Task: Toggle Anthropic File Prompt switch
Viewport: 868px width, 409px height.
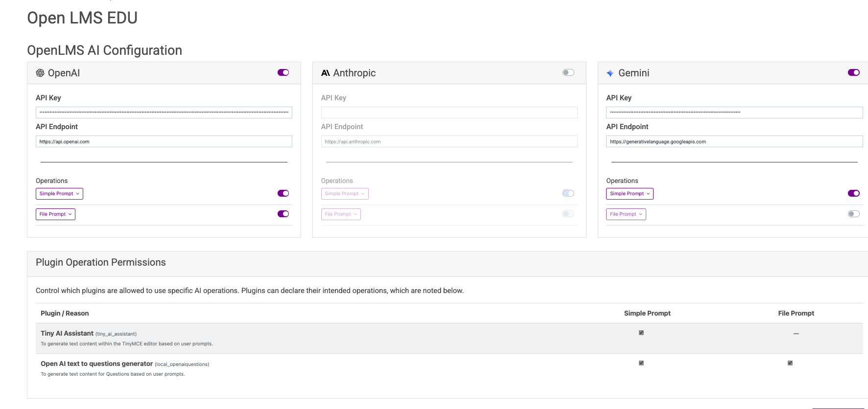Action: tap(568, 214)
